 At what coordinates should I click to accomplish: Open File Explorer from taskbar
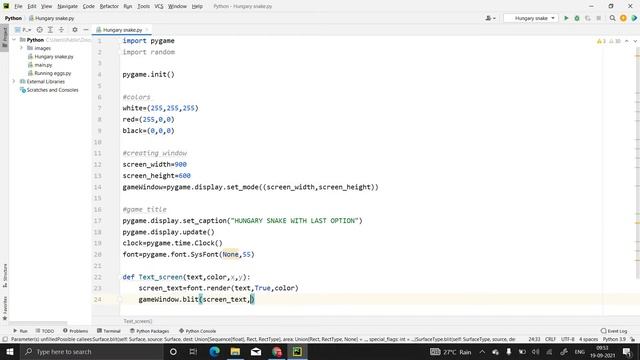[x=235, y=351]
